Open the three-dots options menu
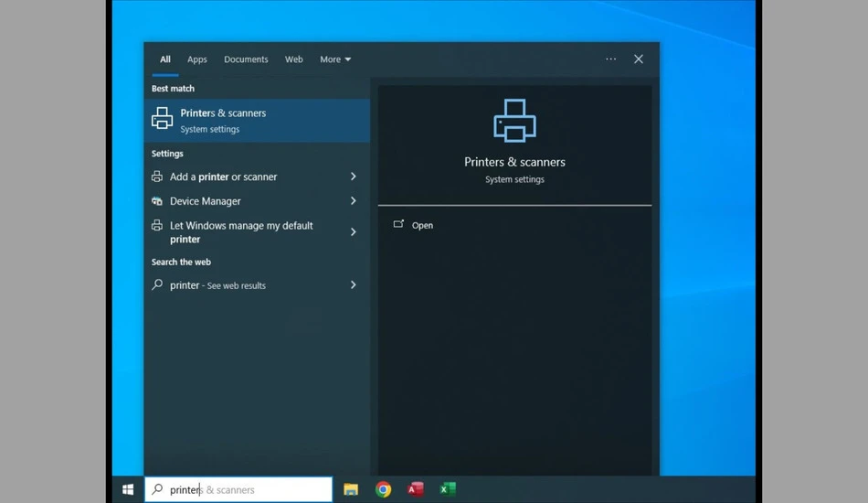868x503 pixels. [610, 59]
